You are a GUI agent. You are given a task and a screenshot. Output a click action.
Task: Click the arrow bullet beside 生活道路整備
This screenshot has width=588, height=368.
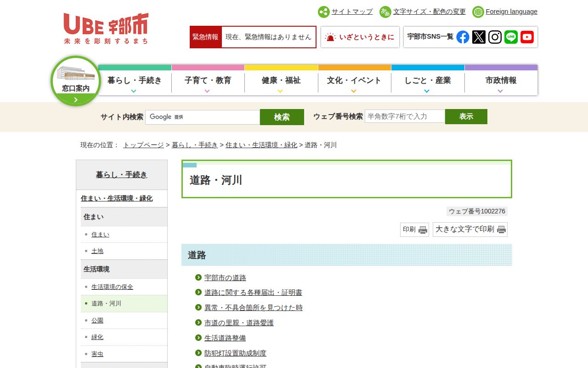[198, 338]
